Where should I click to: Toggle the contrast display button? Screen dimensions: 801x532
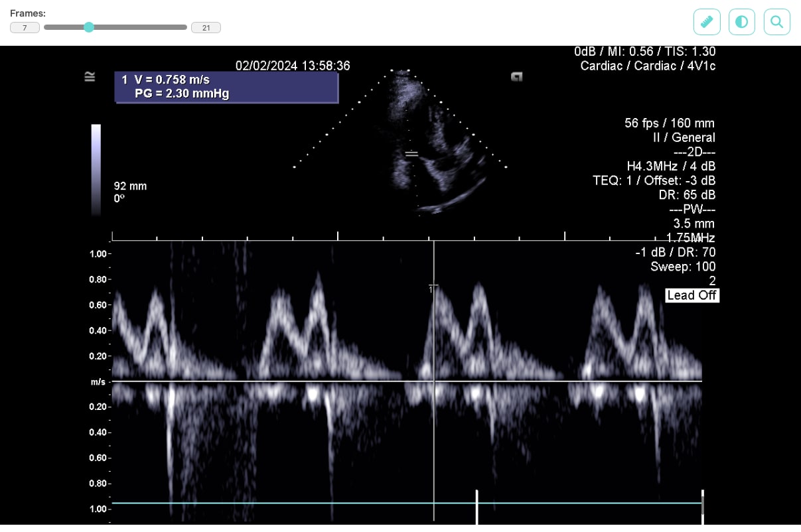(741, 21)
